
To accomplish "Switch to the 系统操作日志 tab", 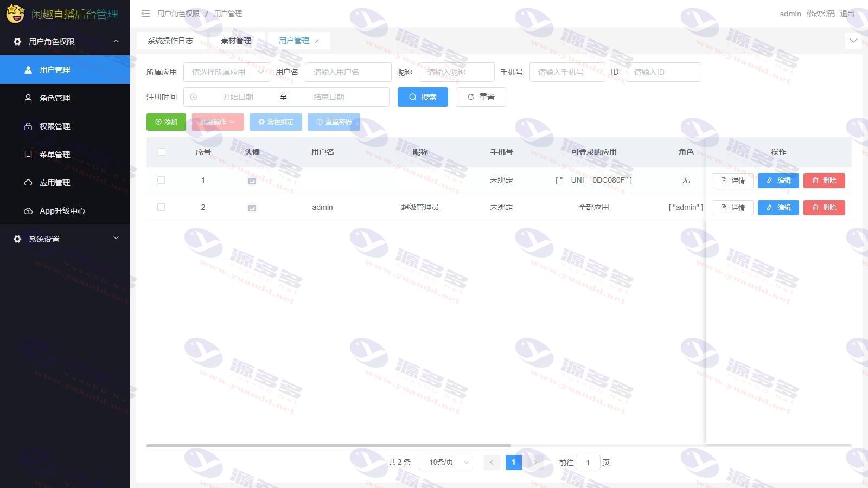I will (x=170, y=41).
